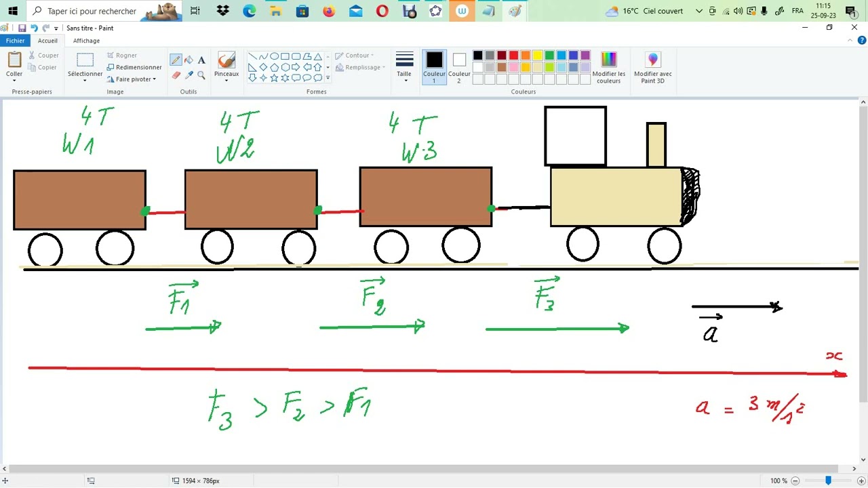Open File Explorer from the taskbar
Image resolution: width=868 pixels, height=488 pixels.
[x=275, y=11]
